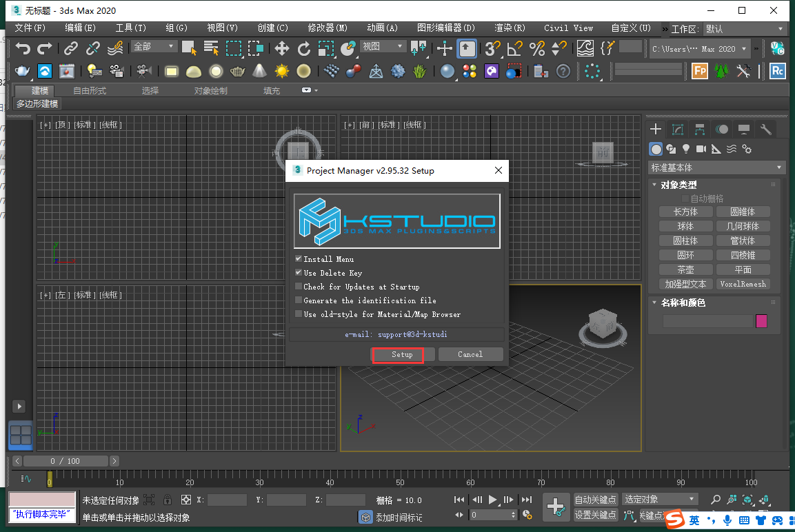Select the Link objects tool

coord(70,49)
